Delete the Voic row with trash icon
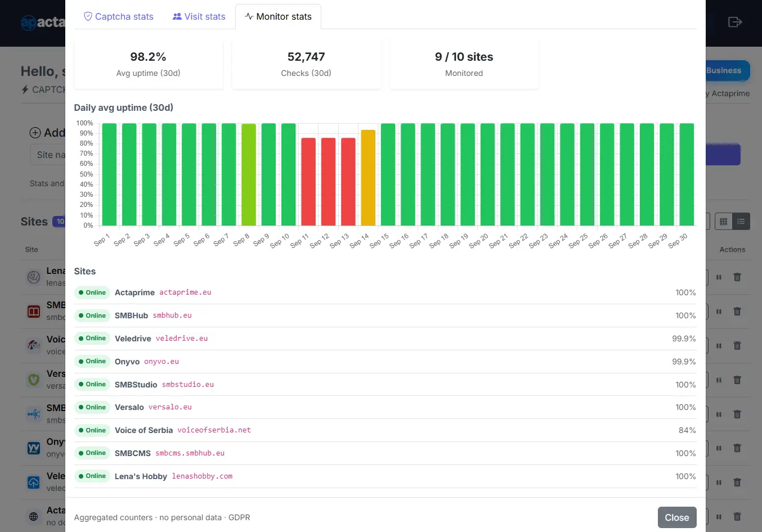Screen dimensions: 762x532 click(737, 346)
